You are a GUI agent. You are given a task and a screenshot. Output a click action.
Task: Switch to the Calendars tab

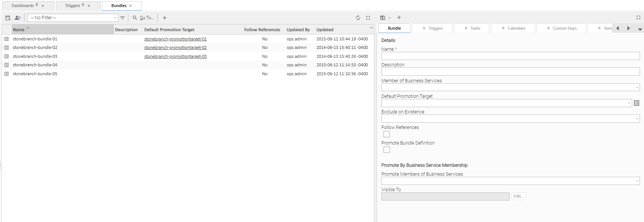tap(513, 28)
